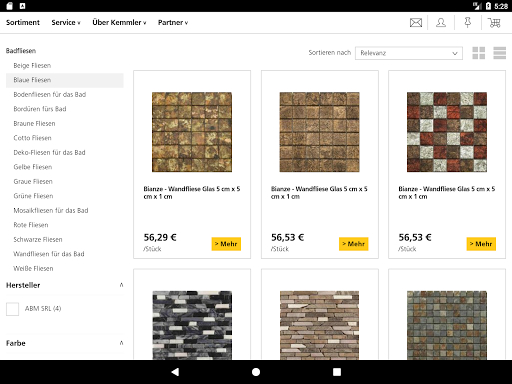512x384 pixels.
Task: Click the 56,29 € price
Action: click(160, 237)
